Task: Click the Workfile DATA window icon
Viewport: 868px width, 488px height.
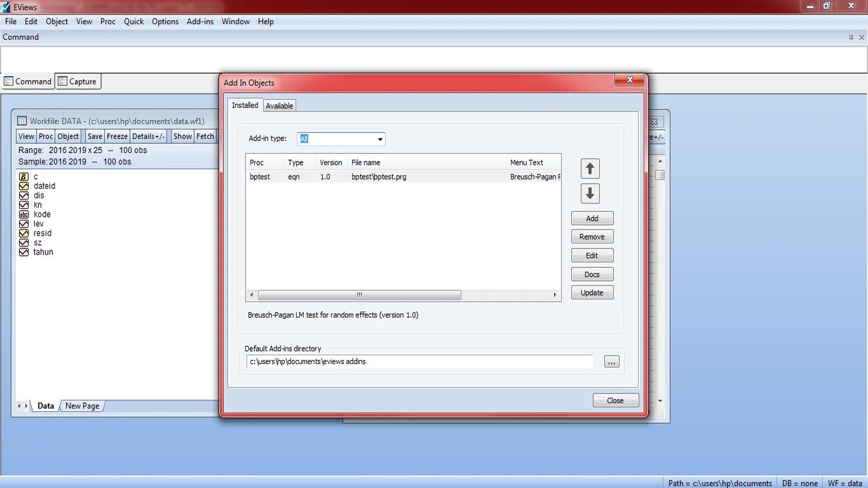Action: coord(22,121)
